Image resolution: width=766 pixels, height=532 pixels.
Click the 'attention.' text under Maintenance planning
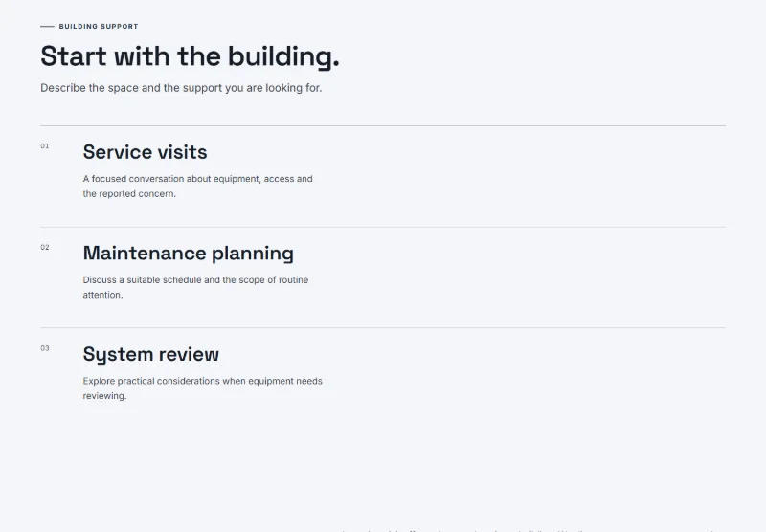[103, 295]
